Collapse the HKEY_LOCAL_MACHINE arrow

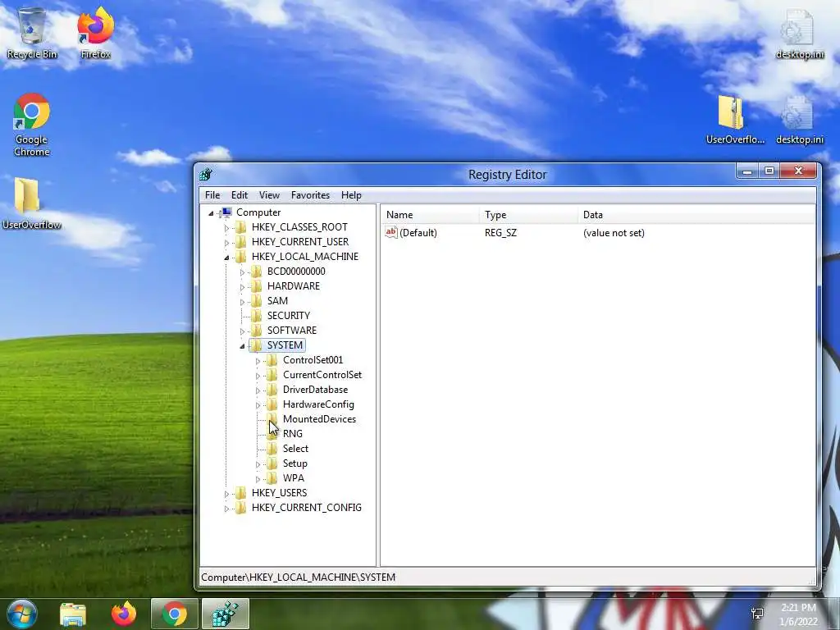[x=226, y=258]
